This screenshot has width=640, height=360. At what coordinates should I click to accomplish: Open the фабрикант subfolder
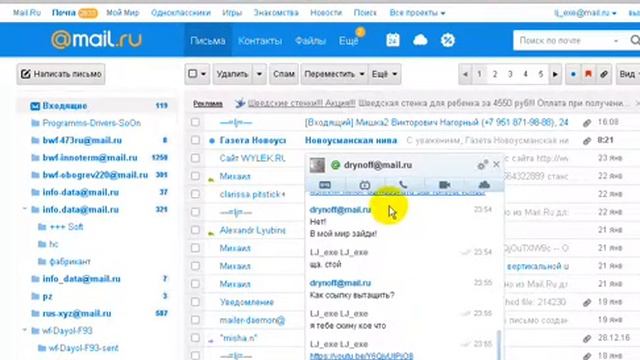[x=70, y=261]
